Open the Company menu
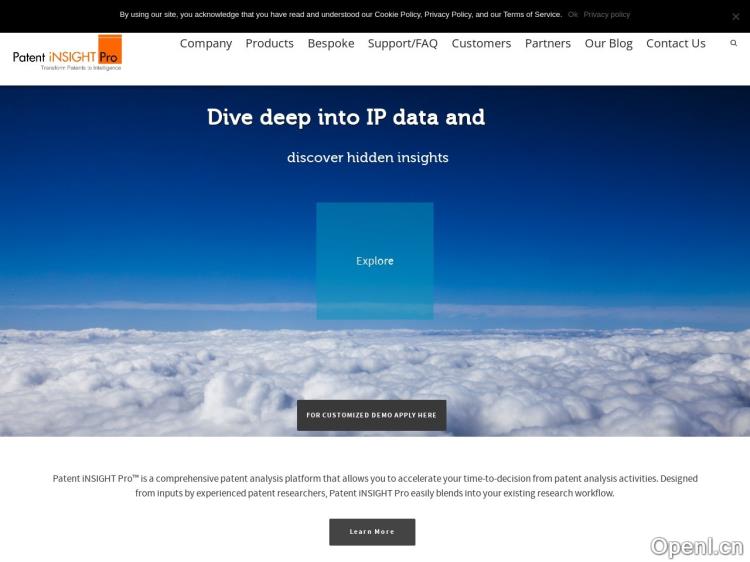 click(x=205, y=43)
